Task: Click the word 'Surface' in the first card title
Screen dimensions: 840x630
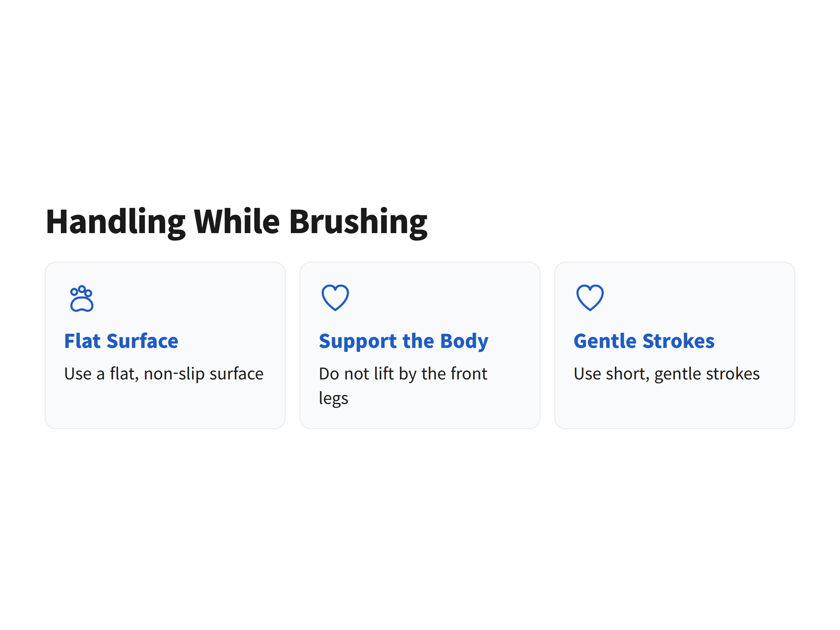Action: tap(142, 341)
